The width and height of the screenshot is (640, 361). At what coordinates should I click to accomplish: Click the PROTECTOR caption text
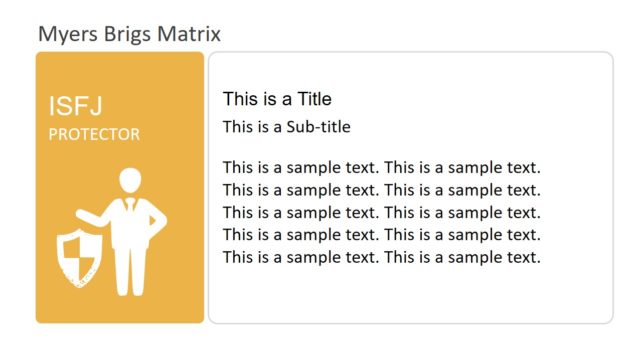pyautogui.click(x=94, y=134)
